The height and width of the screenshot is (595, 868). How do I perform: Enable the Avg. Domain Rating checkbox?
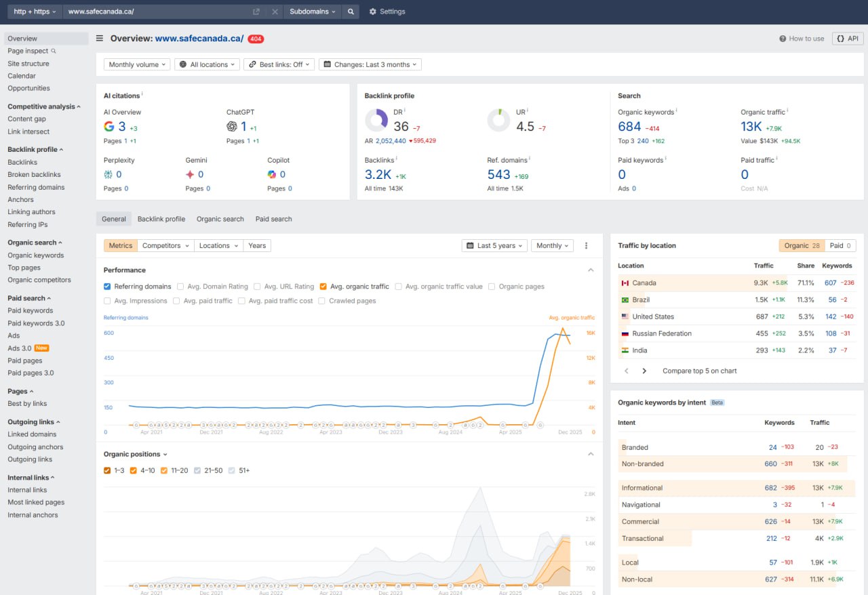(180, 287)
